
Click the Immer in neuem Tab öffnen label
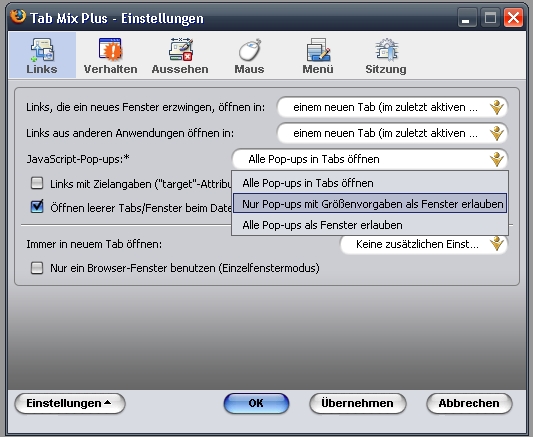tap(94, 244)
